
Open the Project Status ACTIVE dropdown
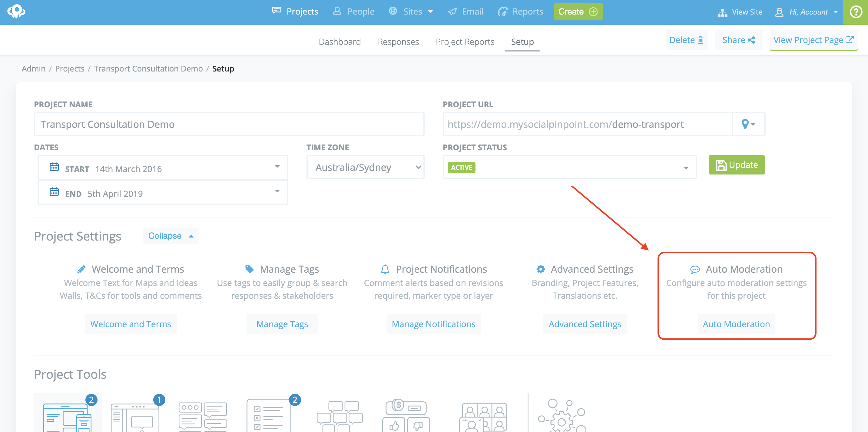(x=569, y=168)
